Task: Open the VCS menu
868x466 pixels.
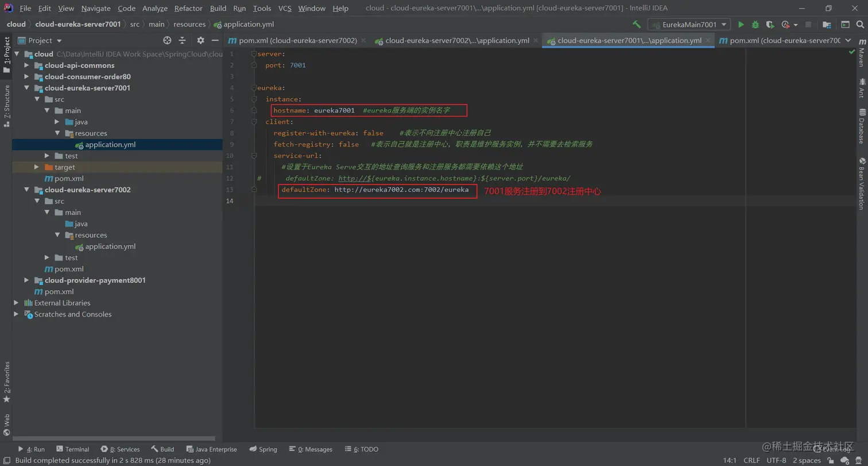Action: click(x=285, y=9)
